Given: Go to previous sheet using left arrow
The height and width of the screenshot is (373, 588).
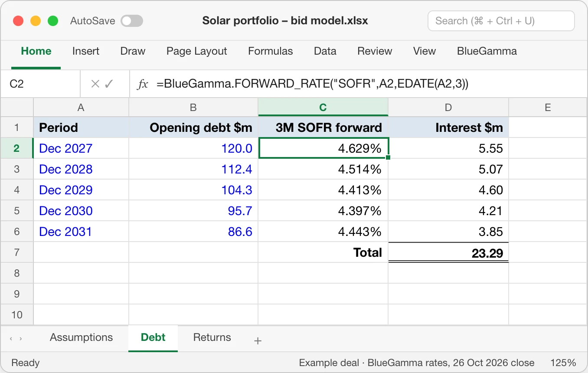Looking at the screenshot, I should 11,338.
